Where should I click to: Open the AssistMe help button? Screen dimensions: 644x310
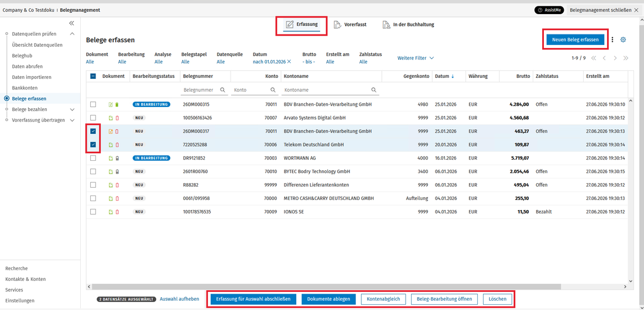(549, 11)
